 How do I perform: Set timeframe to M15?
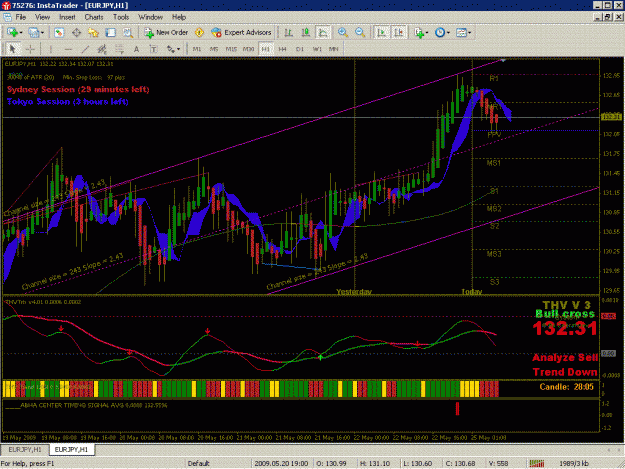231,49
